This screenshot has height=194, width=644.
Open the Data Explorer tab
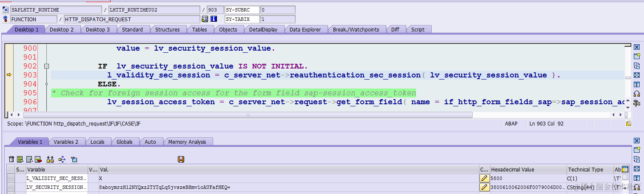tap(305, 29)
